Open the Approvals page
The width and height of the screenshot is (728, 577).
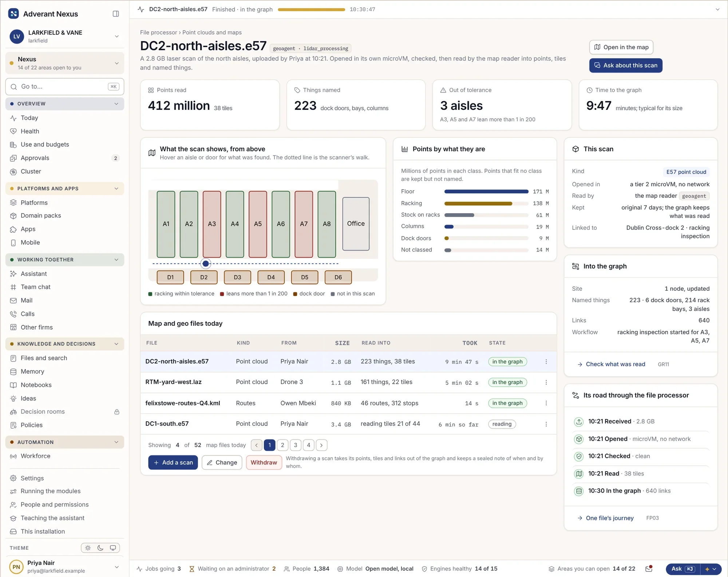click(65, 158)
